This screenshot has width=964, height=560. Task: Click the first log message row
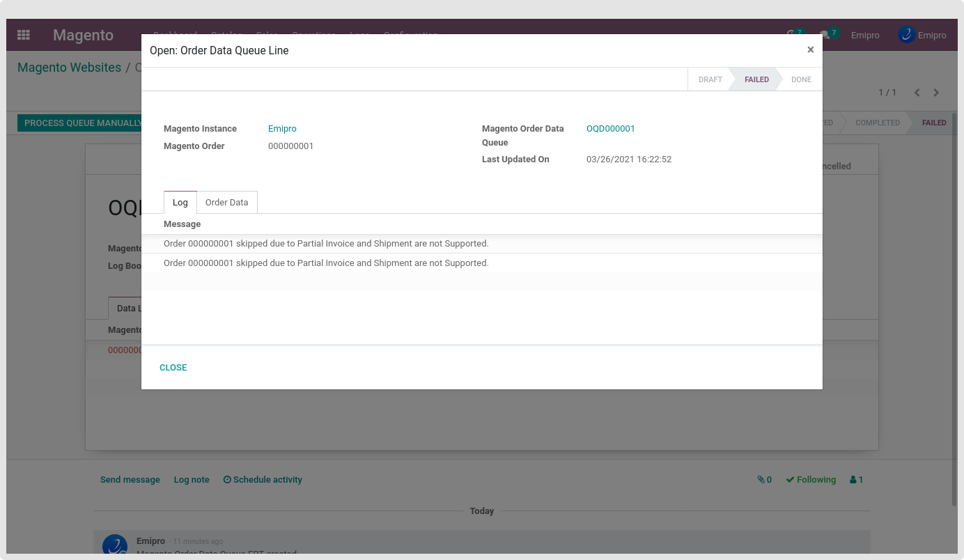326,244
